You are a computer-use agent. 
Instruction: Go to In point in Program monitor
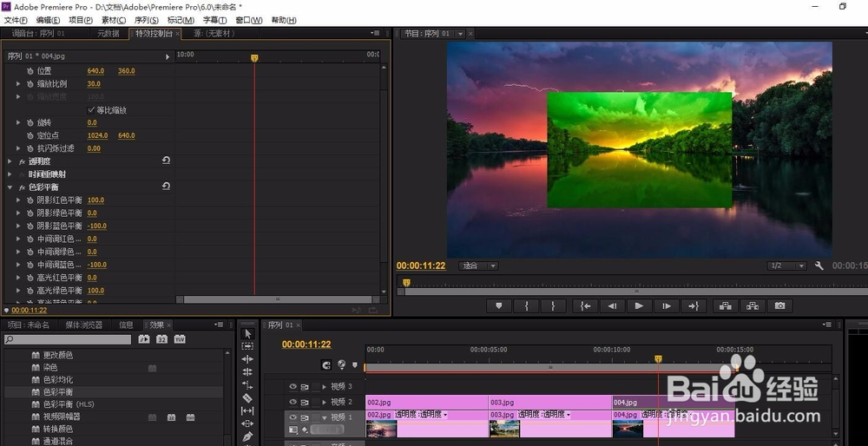585,306
